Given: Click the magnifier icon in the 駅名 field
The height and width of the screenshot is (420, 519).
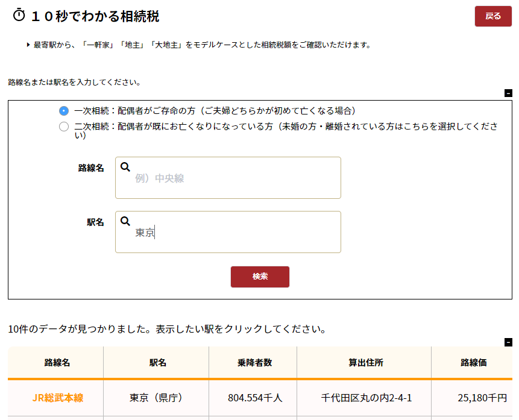Looking at the screenshot, I should (125, 221).
